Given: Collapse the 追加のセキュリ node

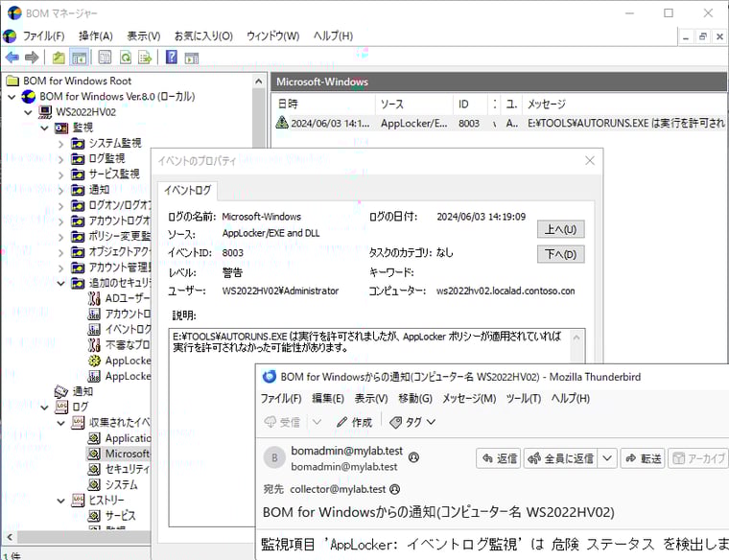Looking at the screenshot, I should pyautogui.click(x=60, y=283).
